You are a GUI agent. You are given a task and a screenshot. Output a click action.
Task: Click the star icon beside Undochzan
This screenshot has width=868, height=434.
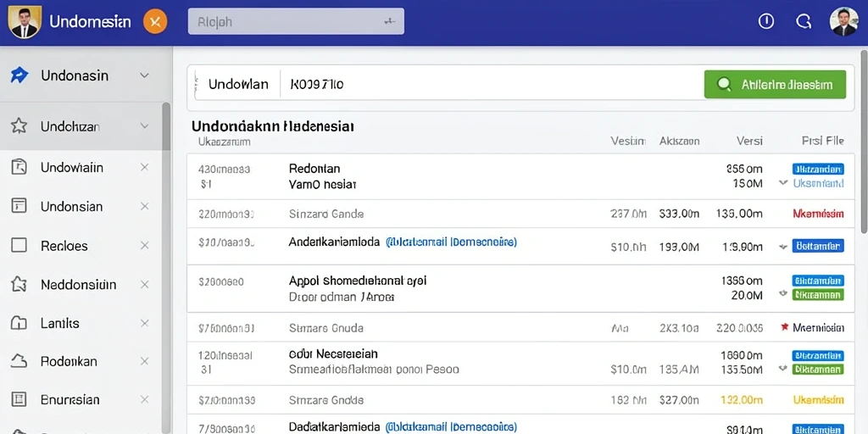click(19, 126)
